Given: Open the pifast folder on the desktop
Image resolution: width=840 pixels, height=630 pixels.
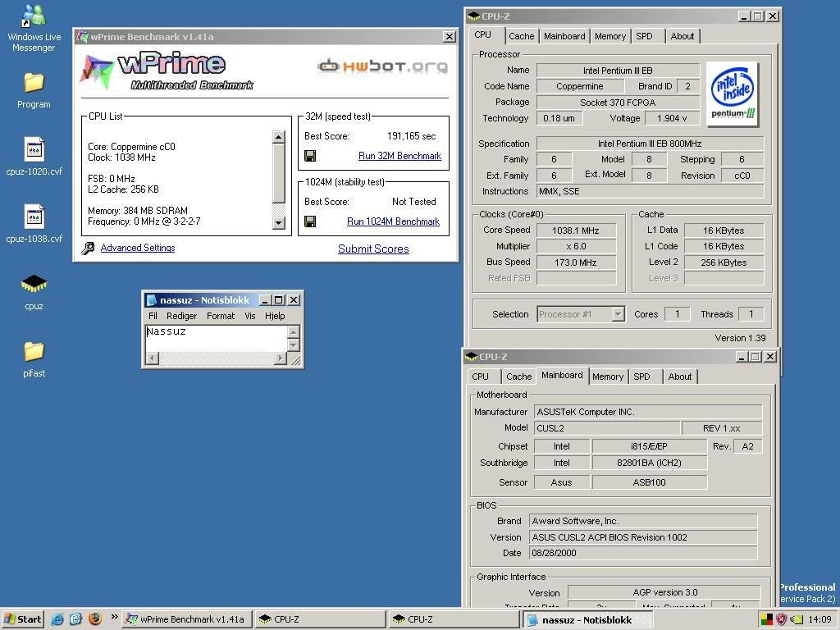Looking at the screenshot, I should click(34, 359).
